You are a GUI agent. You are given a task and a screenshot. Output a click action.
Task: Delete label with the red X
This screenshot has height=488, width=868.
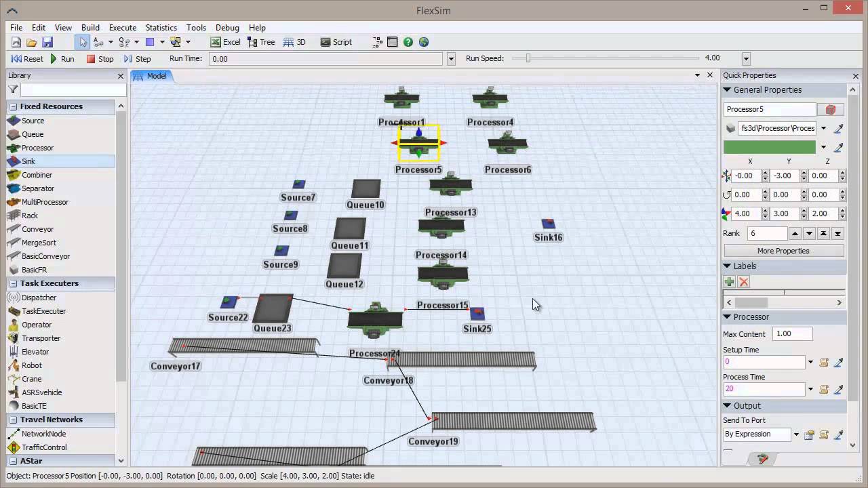(744, 282)
